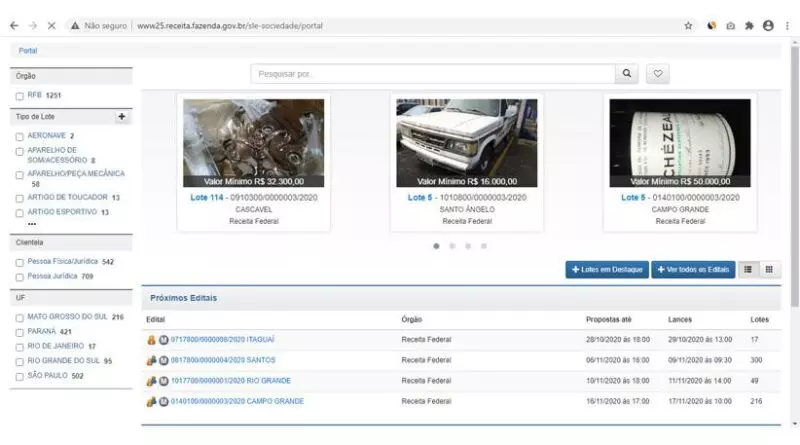Go to second carousel slide dot
The image size is (800, 445).
pyautogui.click(x=452, y=245)
